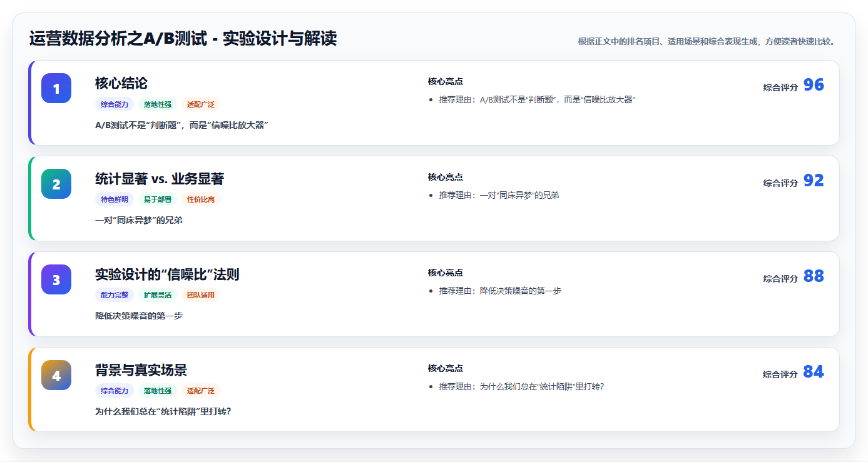Click the score 96
Image resolution: width=868 pixels, height=462 pixels.
tap(814, 85)
